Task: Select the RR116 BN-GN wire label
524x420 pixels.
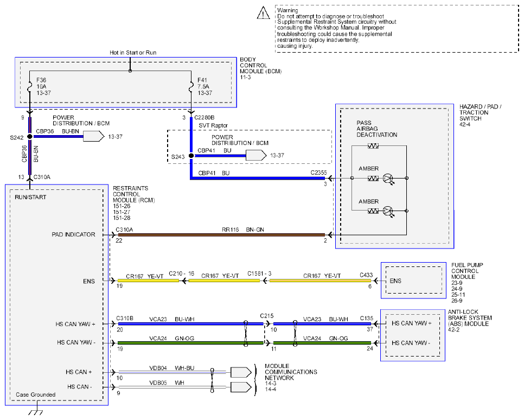Action: click(243, 230)
